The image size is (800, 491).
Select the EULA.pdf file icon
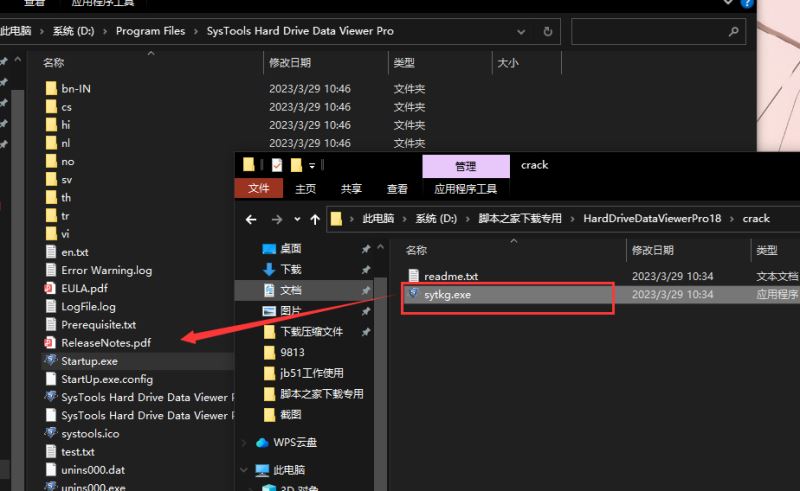click(x=50, y=288)
